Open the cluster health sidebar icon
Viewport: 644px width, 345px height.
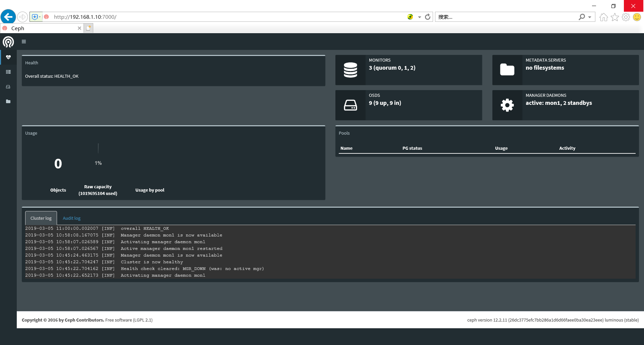tap(8, 57)
